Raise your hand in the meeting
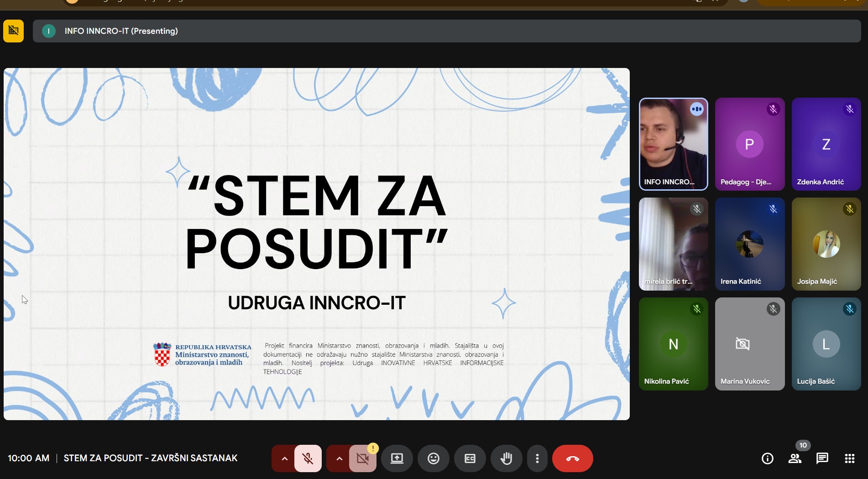This screenshot has width=868, height=479. point(506,458)
